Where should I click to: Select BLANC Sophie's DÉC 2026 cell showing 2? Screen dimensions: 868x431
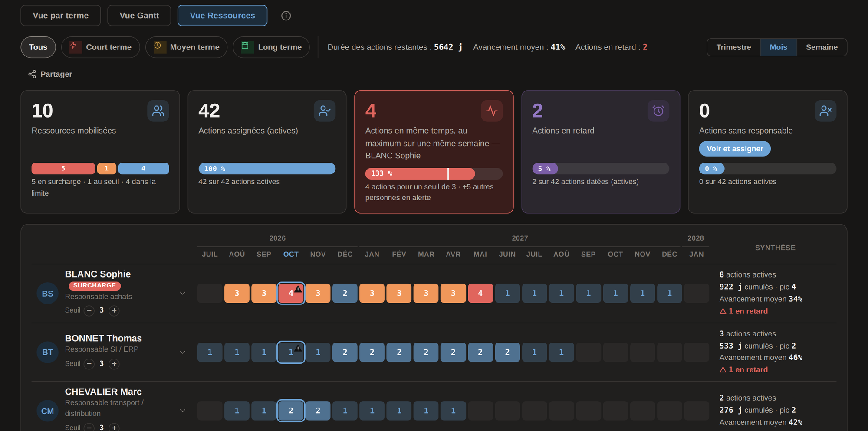point(345,294)
